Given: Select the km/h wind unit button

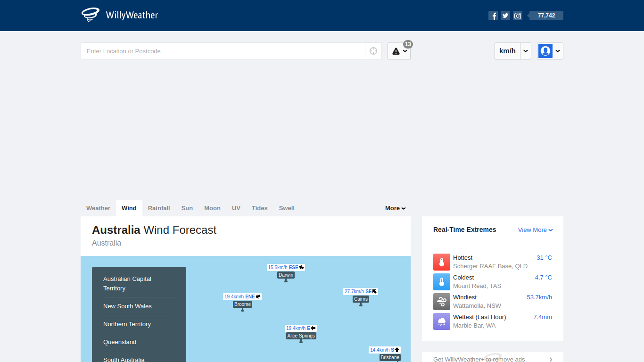Looking at the screenshot, I should coord(507,51).
